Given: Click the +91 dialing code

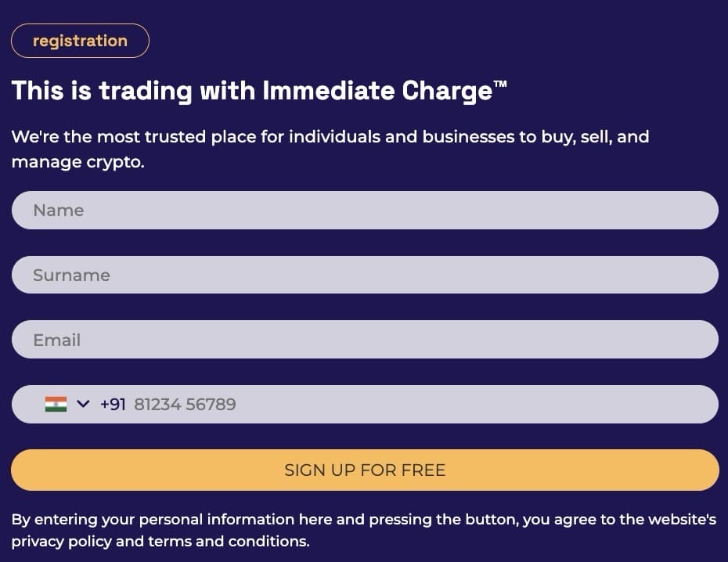Looking at the screenshot, I should pyautogui.click(x=112, y=404).
